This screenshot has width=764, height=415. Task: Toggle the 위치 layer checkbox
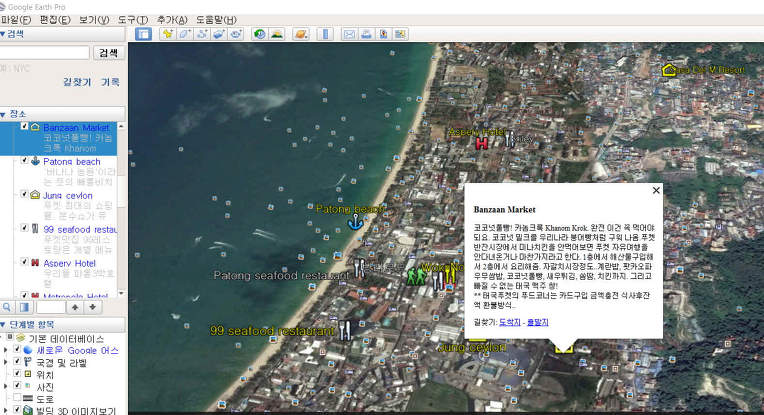coord(17,374)
